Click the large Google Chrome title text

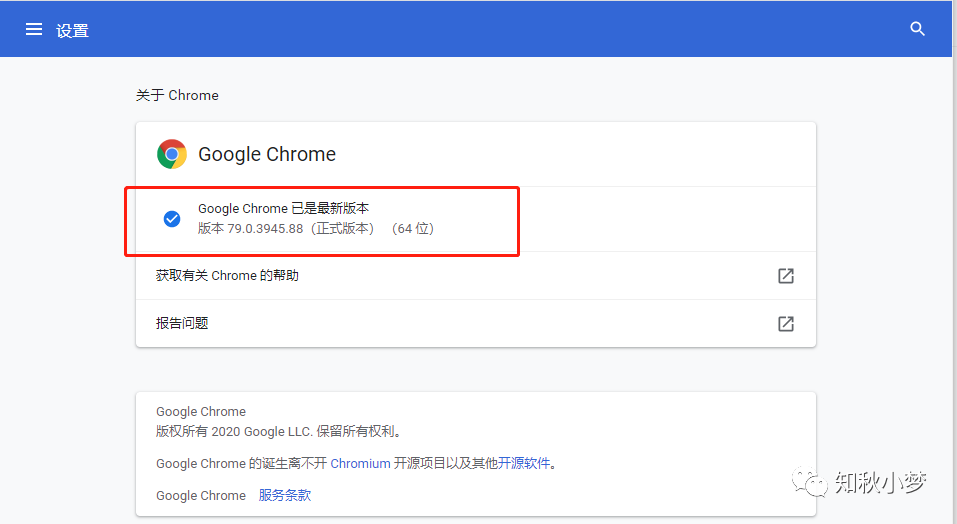[267, 154]
